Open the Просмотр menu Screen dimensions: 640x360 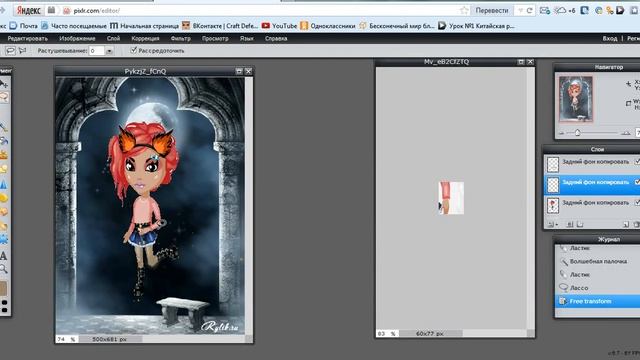[x=215, y=39]
